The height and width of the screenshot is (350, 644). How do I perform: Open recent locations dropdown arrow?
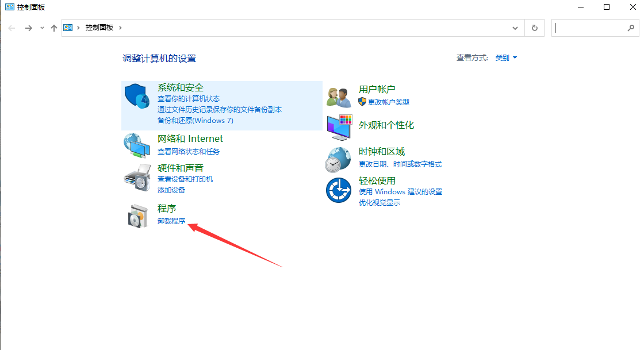coord(42,28)
